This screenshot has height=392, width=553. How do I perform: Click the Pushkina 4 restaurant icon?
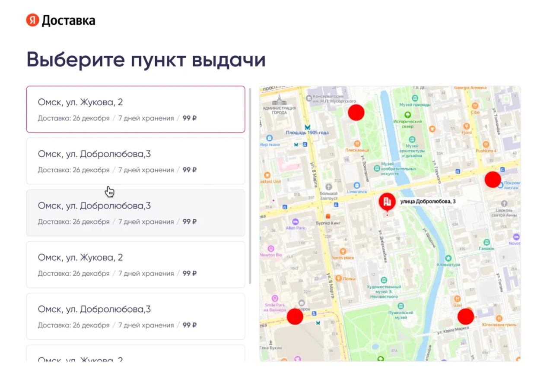pos(486,145)
